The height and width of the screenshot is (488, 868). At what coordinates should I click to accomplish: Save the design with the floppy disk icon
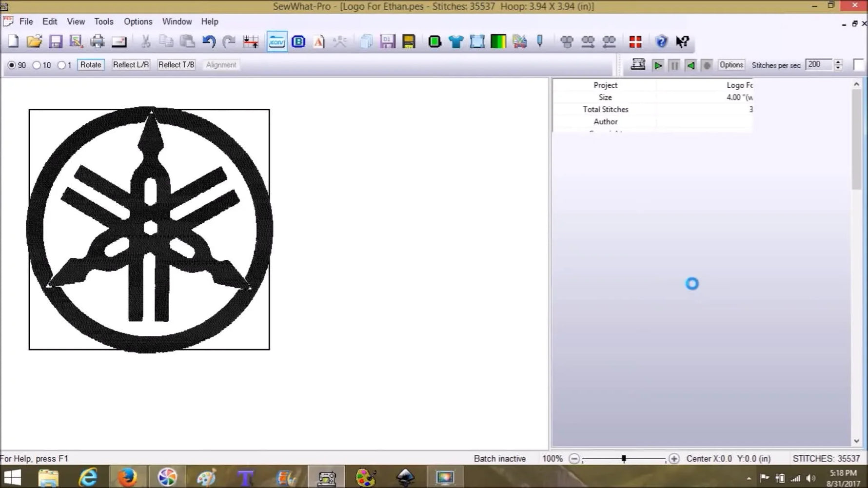tap(56, 41)
